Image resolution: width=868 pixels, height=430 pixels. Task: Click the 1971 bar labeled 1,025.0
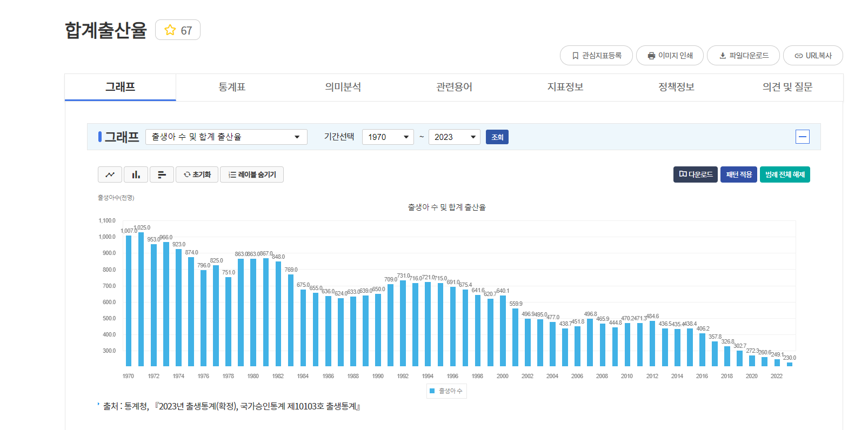[x=141, y=299]
